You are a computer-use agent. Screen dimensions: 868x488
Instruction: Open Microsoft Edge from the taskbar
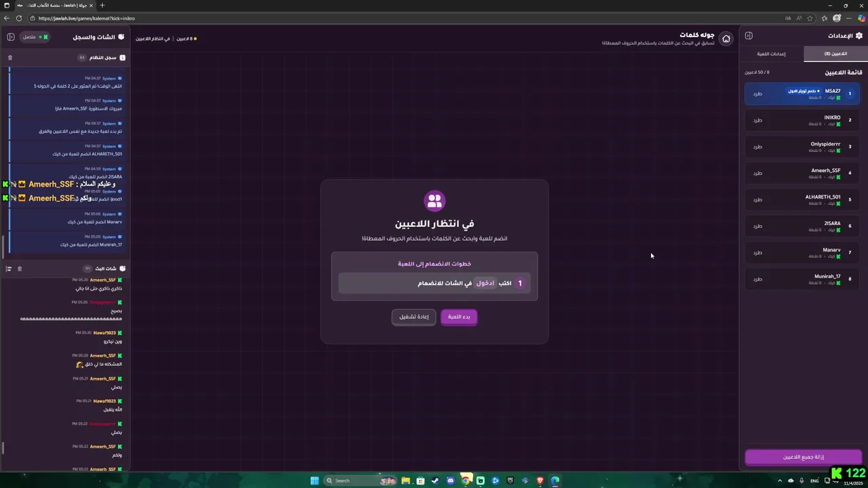(555, 481)
